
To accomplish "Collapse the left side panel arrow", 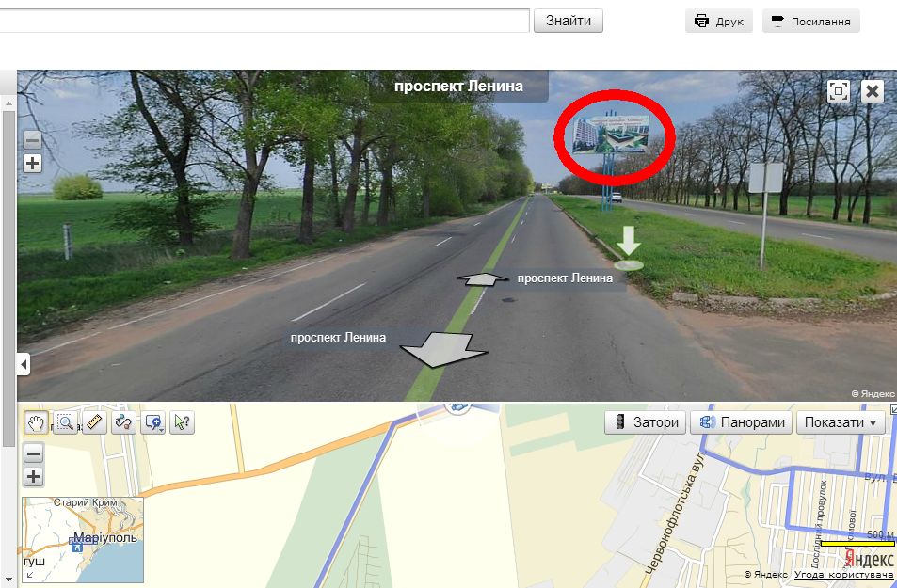I will 23,364.
